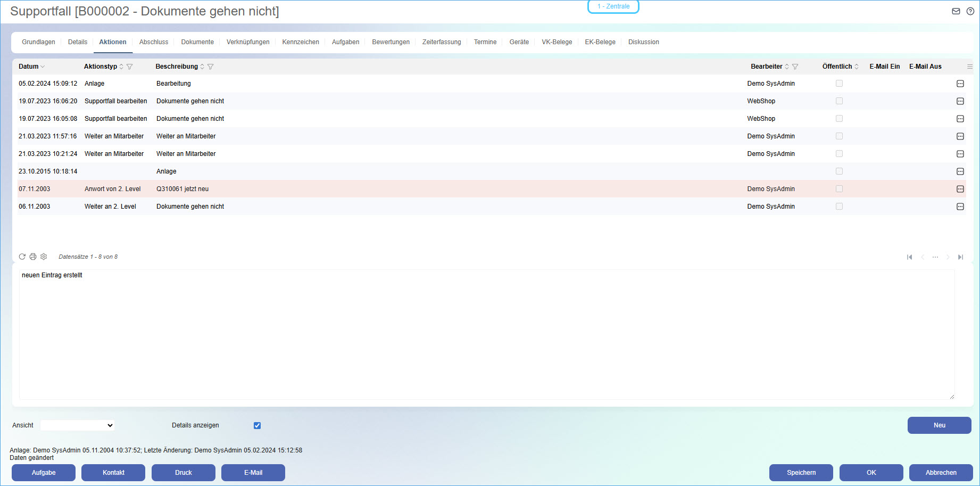980x486 pixels.
Task: Sort by Bearbeiter arrows
Action: pyautogui.click(x=787, y=67)
